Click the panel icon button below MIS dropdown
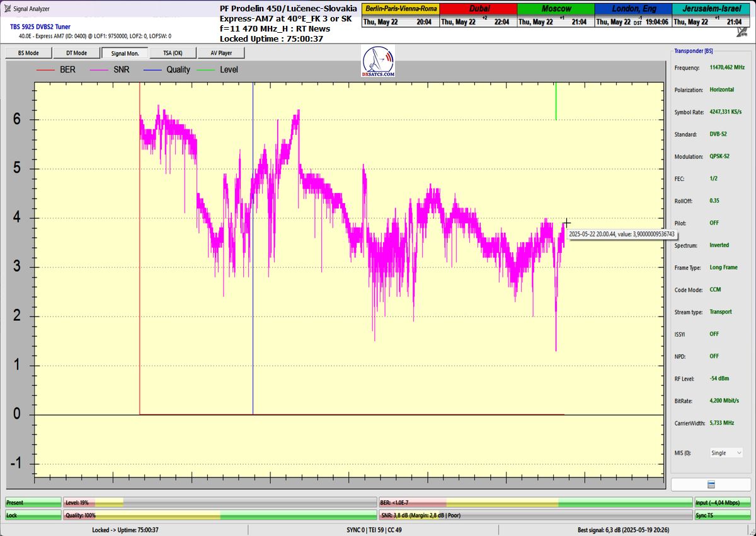Viewport: 756px width, 536px height. pyautogui.click(x=711, y=484)
